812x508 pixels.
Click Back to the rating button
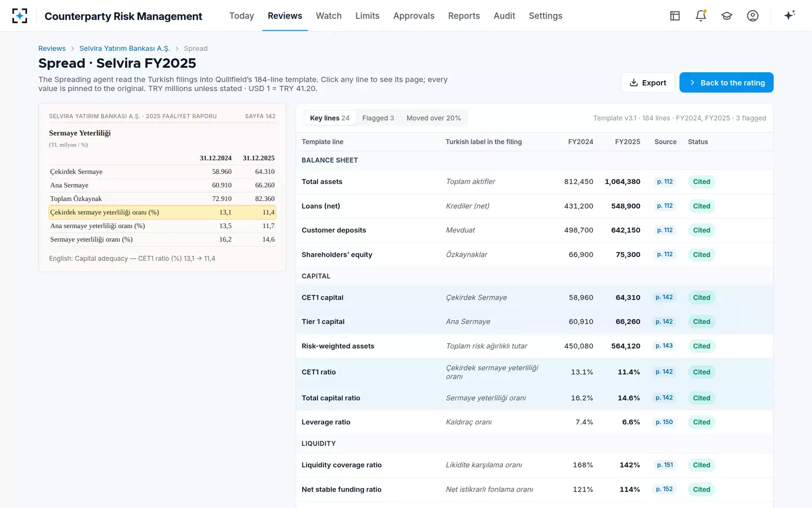726,82
